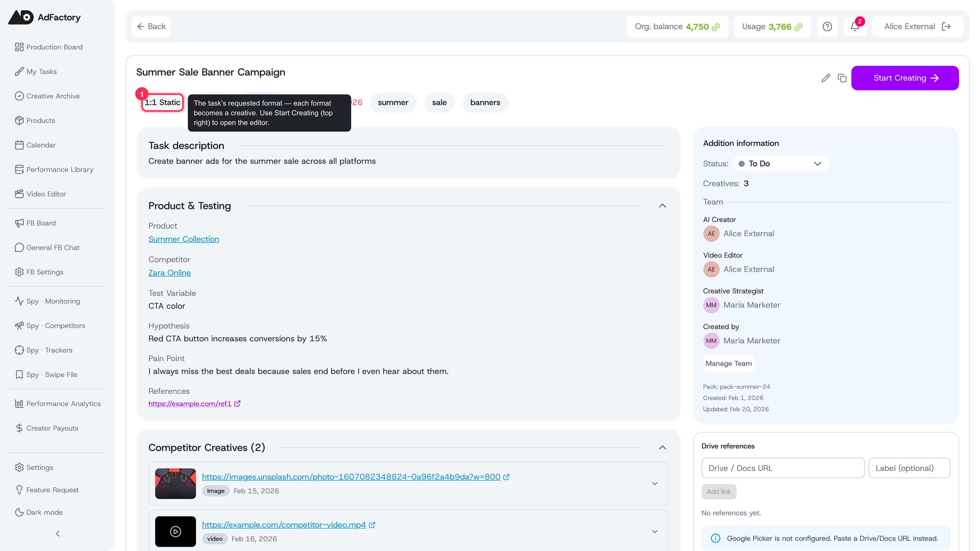Click the summer tag
Image resolution: width=980 pixels, height=551 pixels.
[393, 102]
